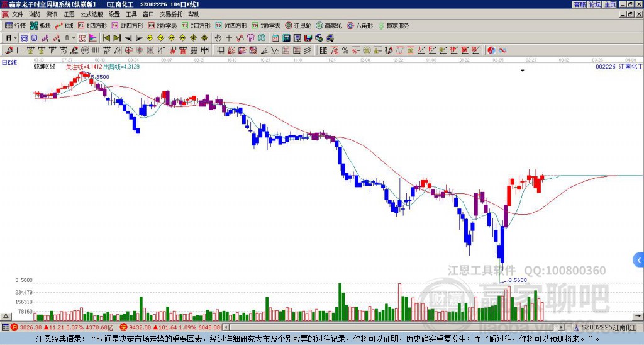
Task: Open the 9P四方形 tool
Action: 128,25
